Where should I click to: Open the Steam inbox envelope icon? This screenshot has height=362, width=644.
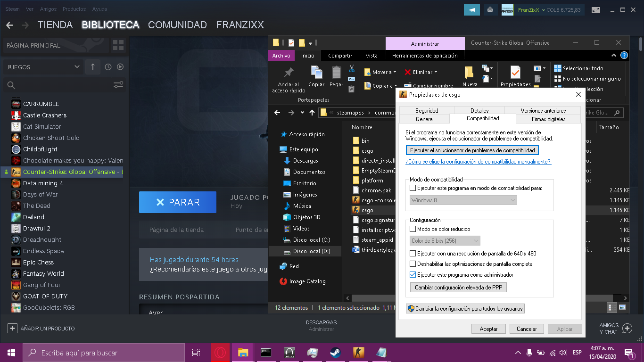coord(490,9)
